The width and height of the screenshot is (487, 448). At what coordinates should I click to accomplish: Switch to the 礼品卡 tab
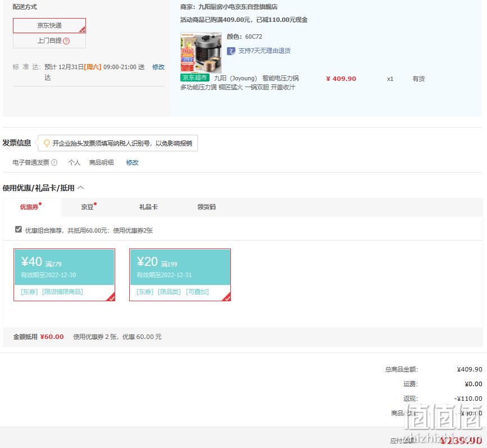tap(148, 207)
